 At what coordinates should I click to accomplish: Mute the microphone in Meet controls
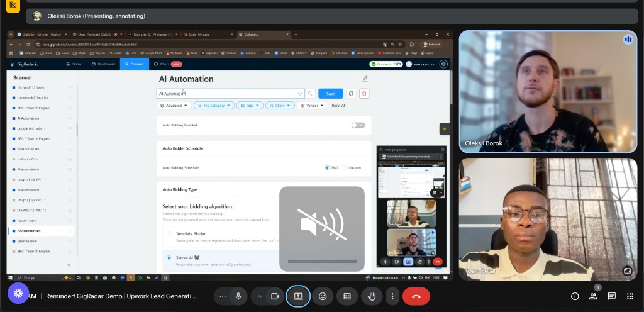point(238,296)
